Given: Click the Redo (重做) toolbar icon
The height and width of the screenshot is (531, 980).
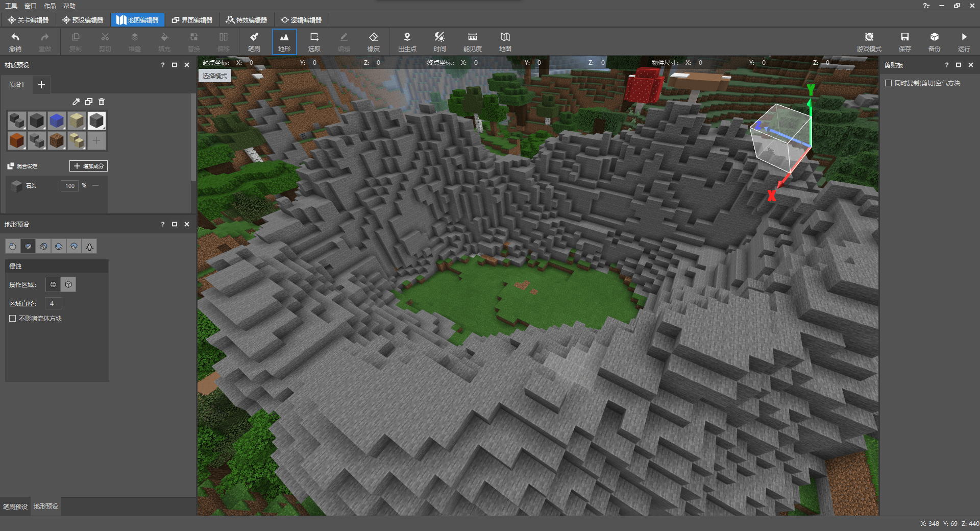Looking at the screenshot, I should tap(45, 41).
